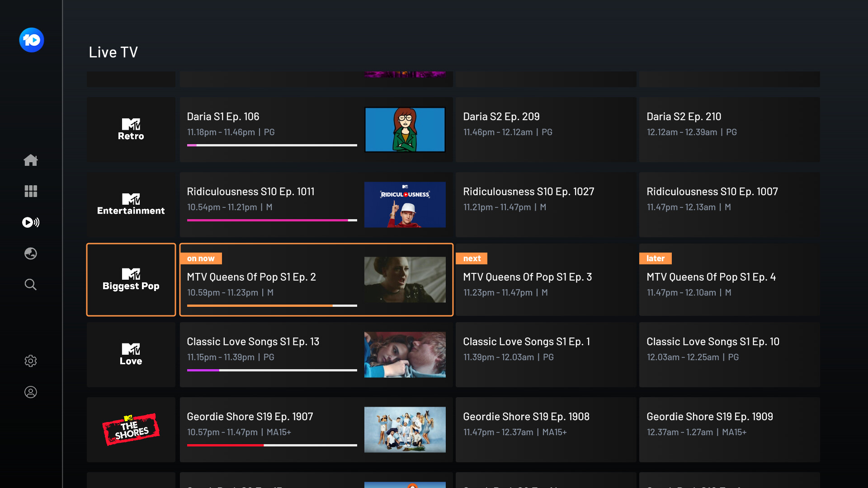The width and height of the screenshot is (868, 488).
Task: Pick The Shores channel logo
Action: 131,430
